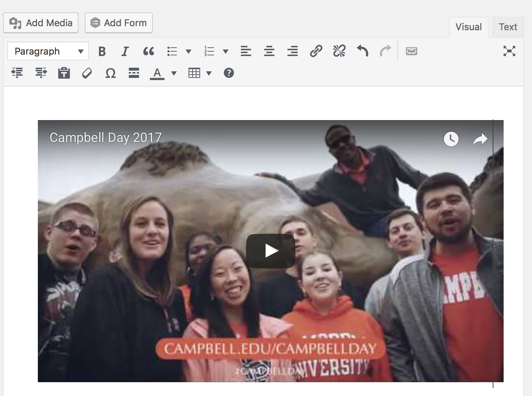Click the Add Form button
532x396 pixels.
pos(119,23)
